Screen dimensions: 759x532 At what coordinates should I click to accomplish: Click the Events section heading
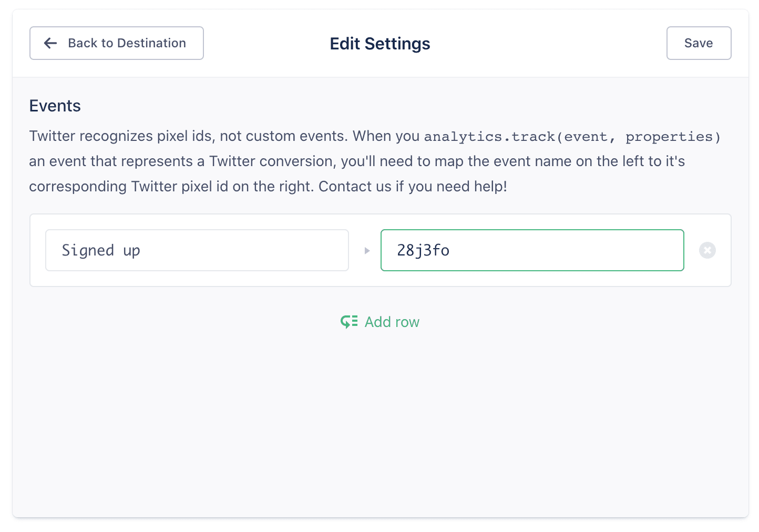coord(55,106)
